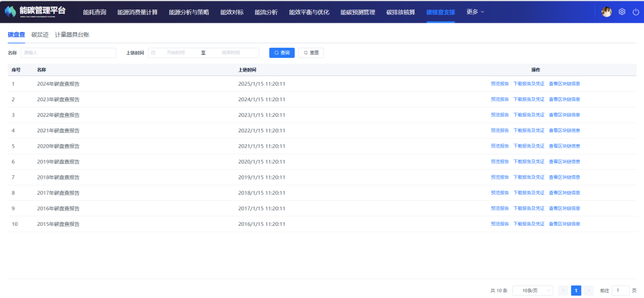This screenshot has height=298, width=644.
Task: Click the 开始时间 start date field
Action: pyautogui.click(x=176, y=53)
